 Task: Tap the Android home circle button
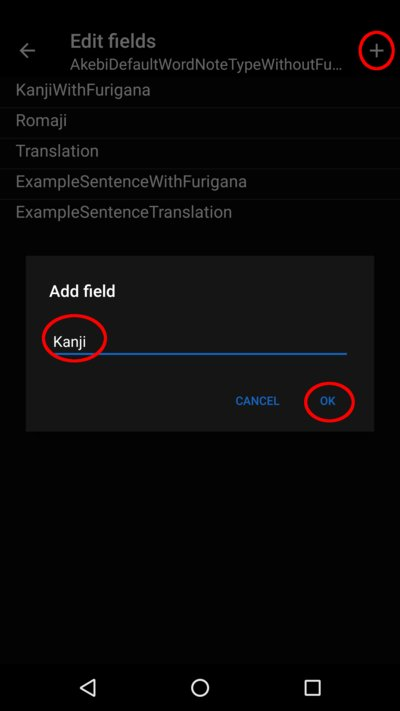pos(200,687)
